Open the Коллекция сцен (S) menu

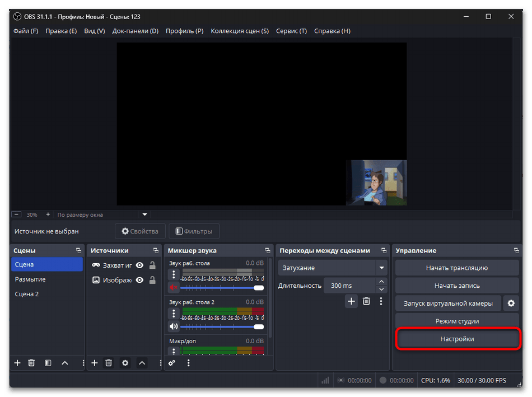coord(239,31)
